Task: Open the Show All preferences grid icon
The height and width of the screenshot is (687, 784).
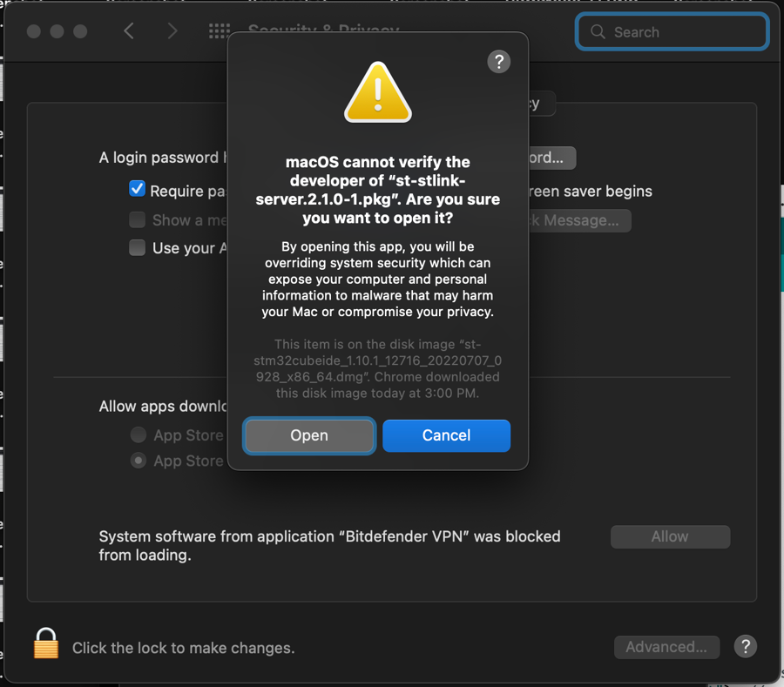Action: (220, 31)
